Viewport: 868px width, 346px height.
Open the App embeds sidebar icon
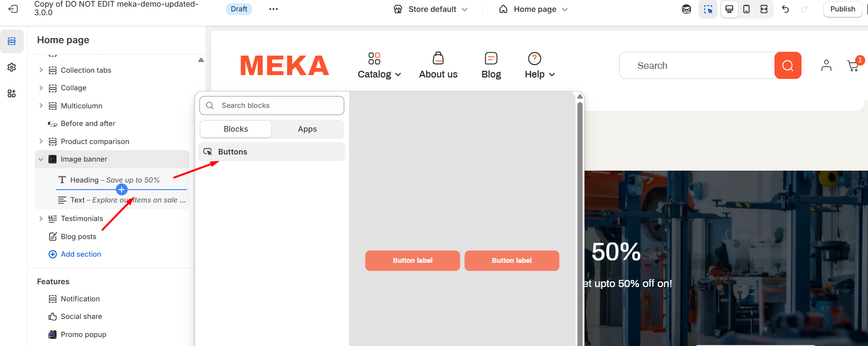(x=12, y=94)
